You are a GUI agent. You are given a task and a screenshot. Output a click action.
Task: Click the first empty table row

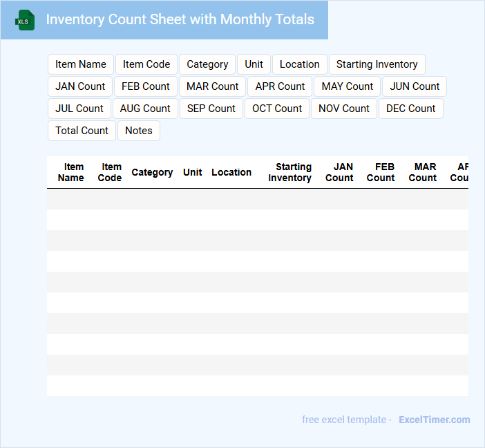(x=257, y=199)
